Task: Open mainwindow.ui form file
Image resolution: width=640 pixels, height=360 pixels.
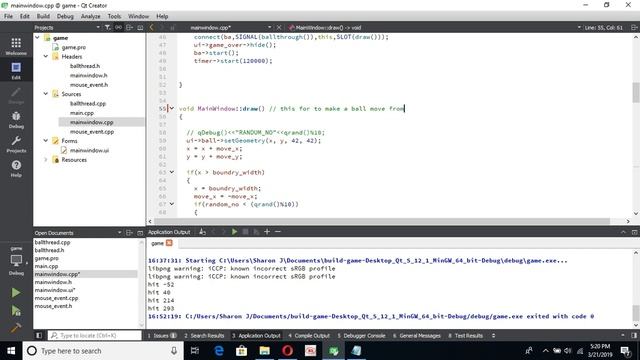Action: [89, 150]
